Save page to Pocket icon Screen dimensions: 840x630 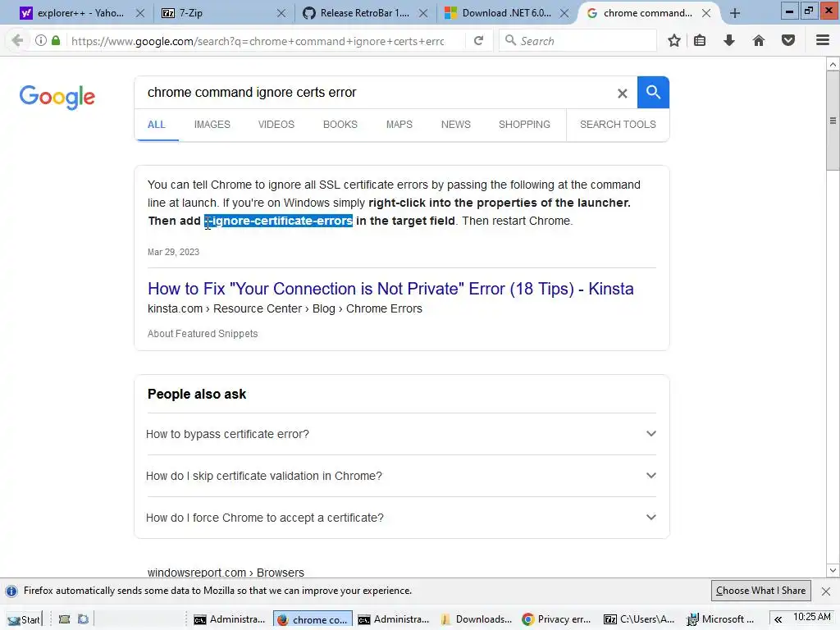coord(788,40)
